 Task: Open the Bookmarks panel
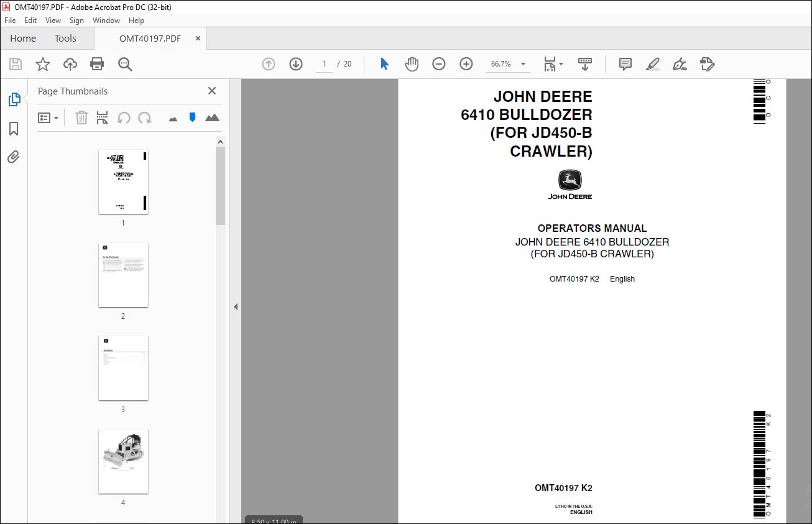point(14,129)
